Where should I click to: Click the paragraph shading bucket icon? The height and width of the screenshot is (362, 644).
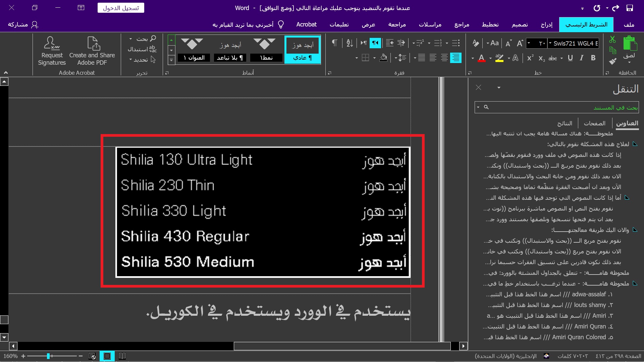(383, 58)
